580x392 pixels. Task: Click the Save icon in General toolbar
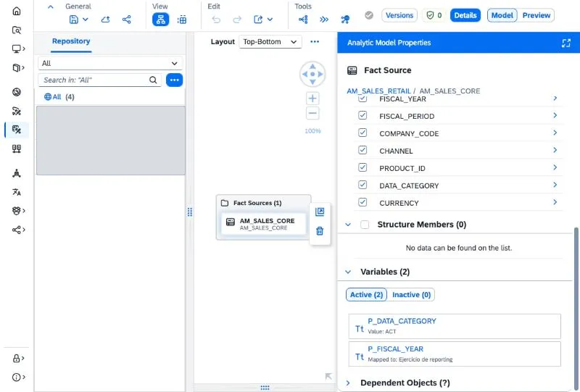click(74, 20)
